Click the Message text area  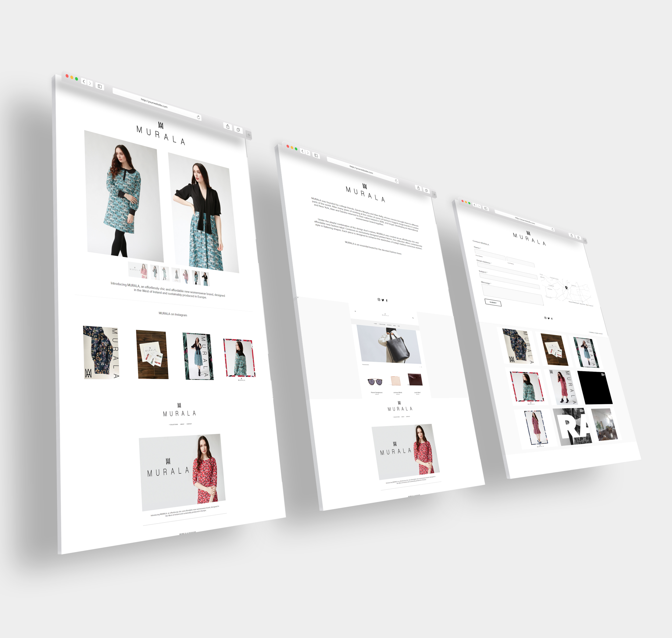click(513, 294)
